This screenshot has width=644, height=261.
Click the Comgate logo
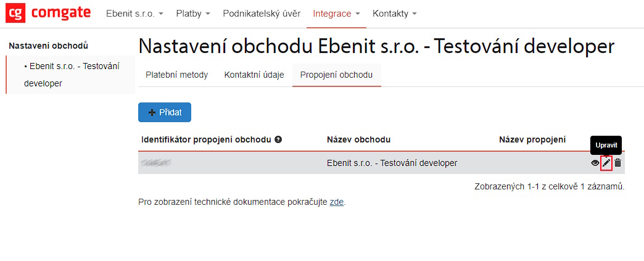pyautogui.click(x=48, y=13)
